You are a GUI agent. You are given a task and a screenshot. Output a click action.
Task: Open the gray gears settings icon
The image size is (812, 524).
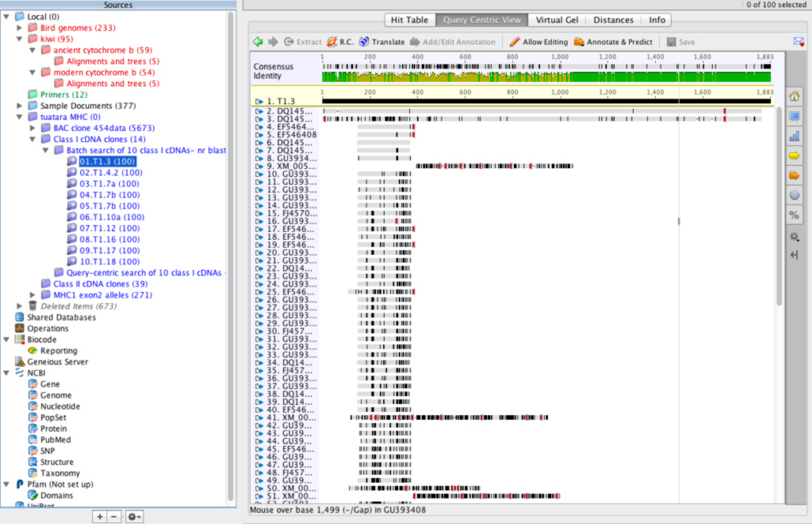pyautogui.click(x=794, y=236)
